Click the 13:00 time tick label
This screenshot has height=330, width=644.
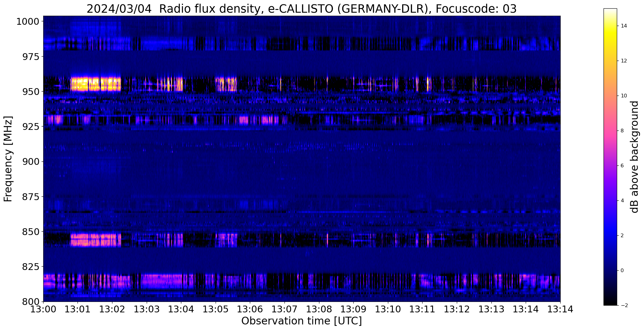click(x=43, y=309)
